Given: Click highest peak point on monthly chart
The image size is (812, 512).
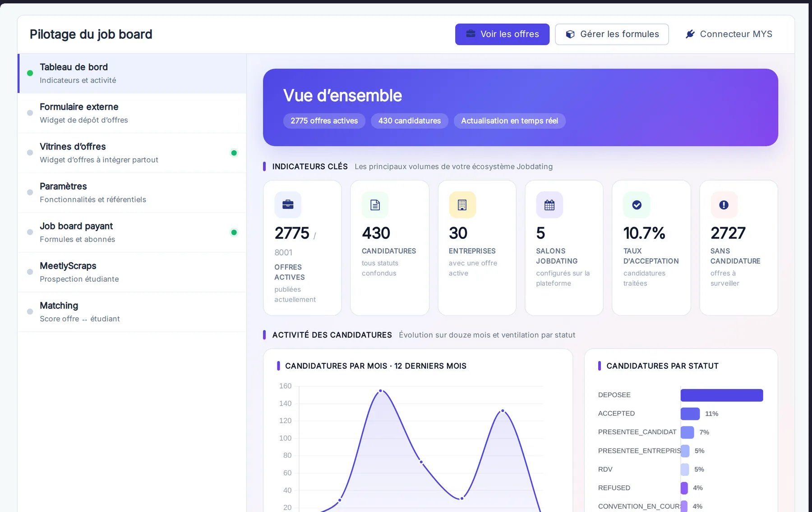Looking at the screenshot, I should pyautogui.click(x=380, y=391).
